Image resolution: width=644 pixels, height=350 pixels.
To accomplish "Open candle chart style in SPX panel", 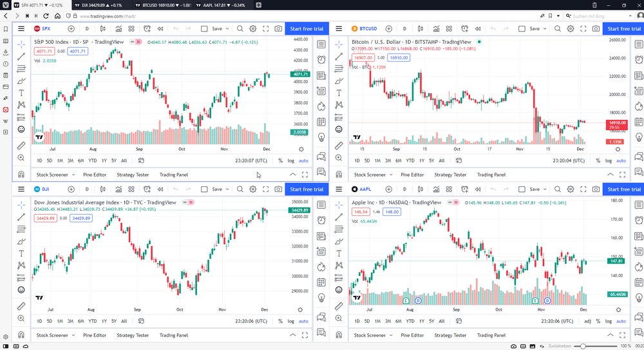I will pyautogui.click(x=102, y=29).
